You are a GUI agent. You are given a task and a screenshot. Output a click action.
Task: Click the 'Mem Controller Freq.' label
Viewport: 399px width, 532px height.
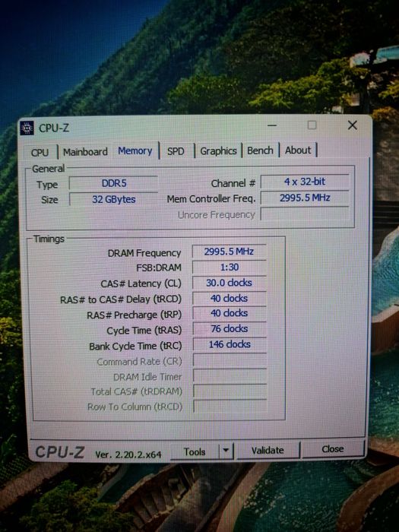pos(211,199)
